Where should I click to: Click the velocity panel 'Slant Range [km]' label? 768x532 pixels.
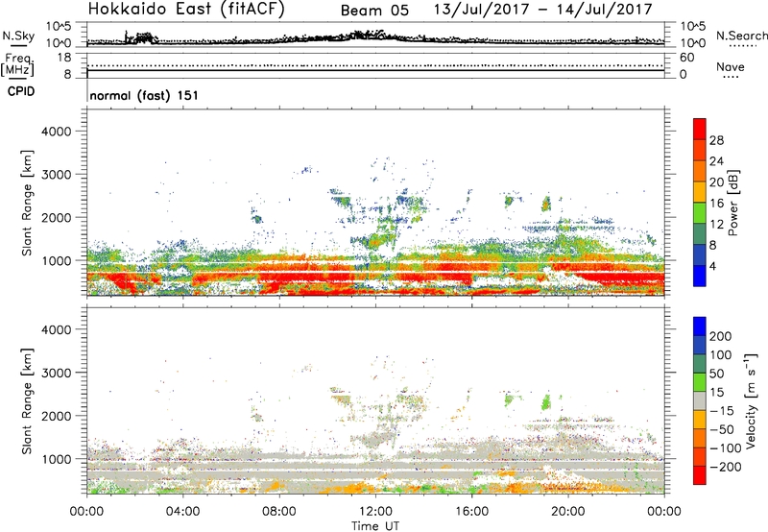[27, 401]
